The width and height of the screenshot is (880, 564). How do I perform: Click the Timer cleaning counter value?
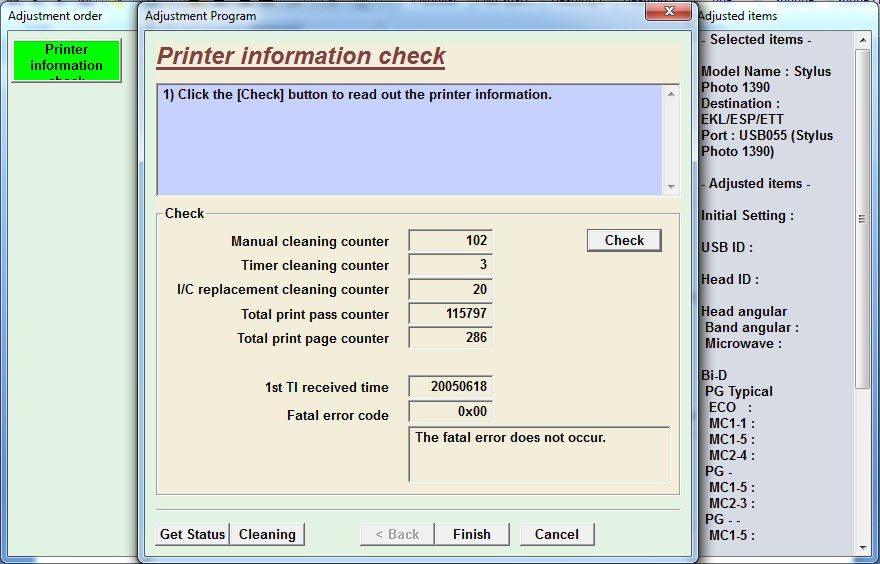coord(450,265)
